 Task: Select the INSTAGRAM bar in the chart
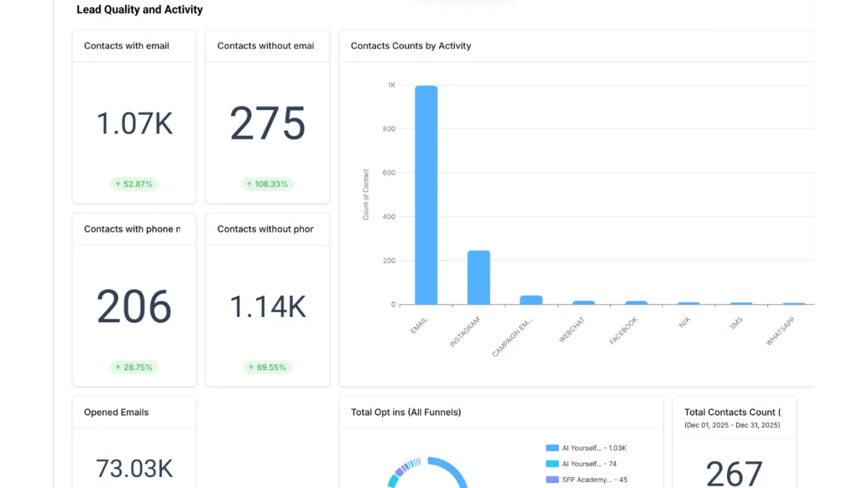pyautogui.click(x=479, y=277)
